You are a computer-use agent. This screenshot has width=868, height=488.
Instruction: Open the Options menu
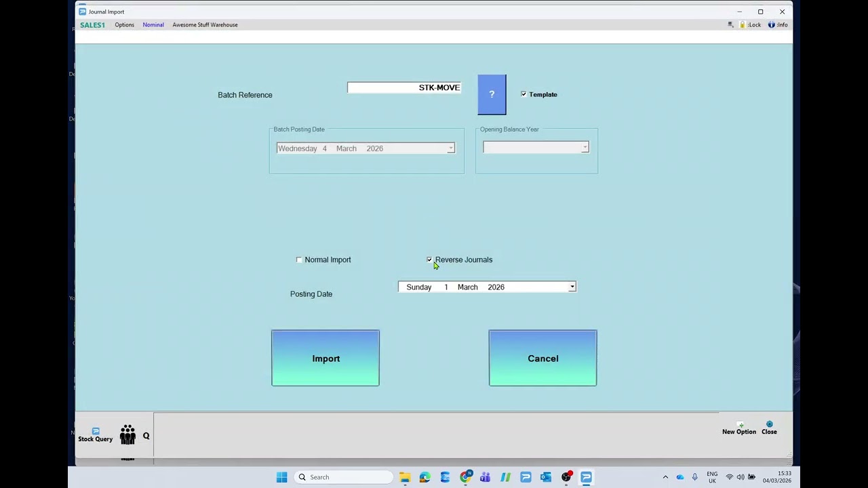[124, 24]
